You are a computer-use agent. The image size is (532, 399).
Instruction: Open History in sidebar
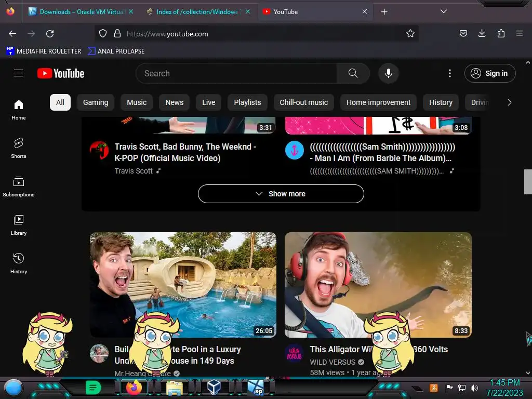(19, 263)
